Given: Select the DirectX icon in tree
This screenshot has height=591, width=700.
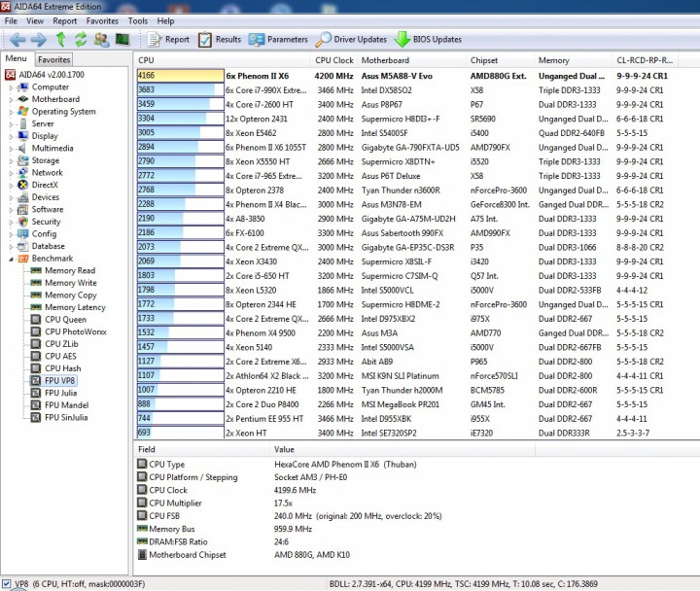Looking at the screenshot, I should (22, 185).
